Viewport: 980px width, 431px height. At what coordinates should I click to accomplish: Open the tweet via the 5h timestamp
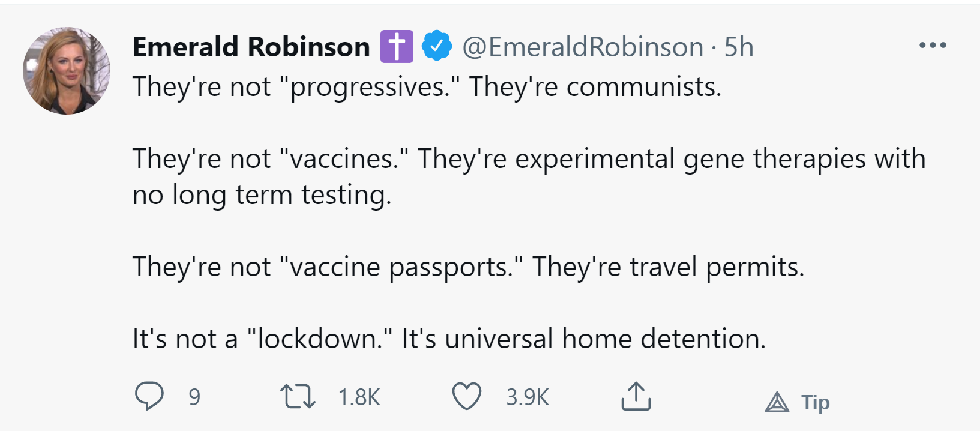coord(739,47)
